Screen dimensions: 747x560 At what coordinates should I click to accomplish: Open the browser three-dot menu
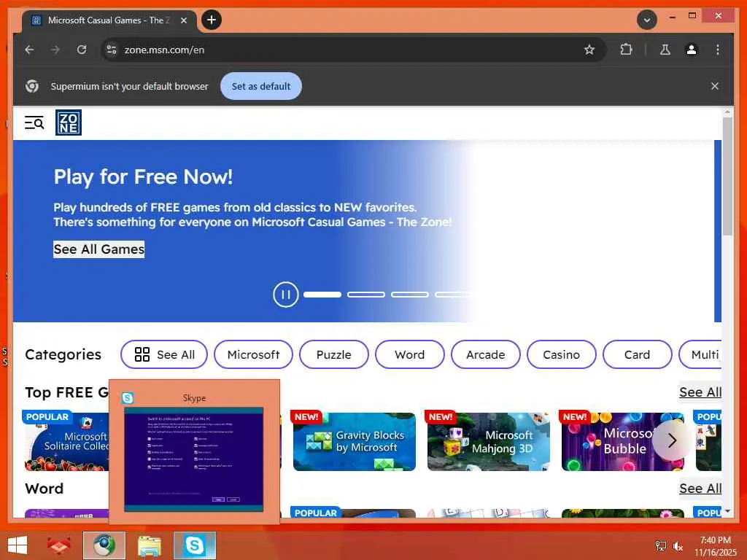pyautogui.click(x=718, y=50)
